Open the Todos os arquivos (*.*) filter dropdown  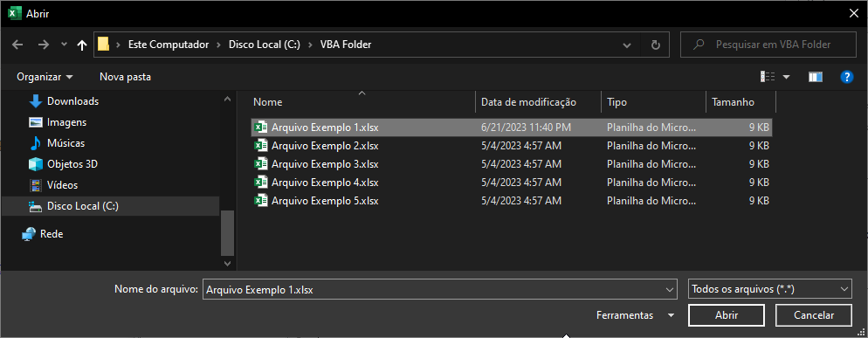(x=770, y=289)
